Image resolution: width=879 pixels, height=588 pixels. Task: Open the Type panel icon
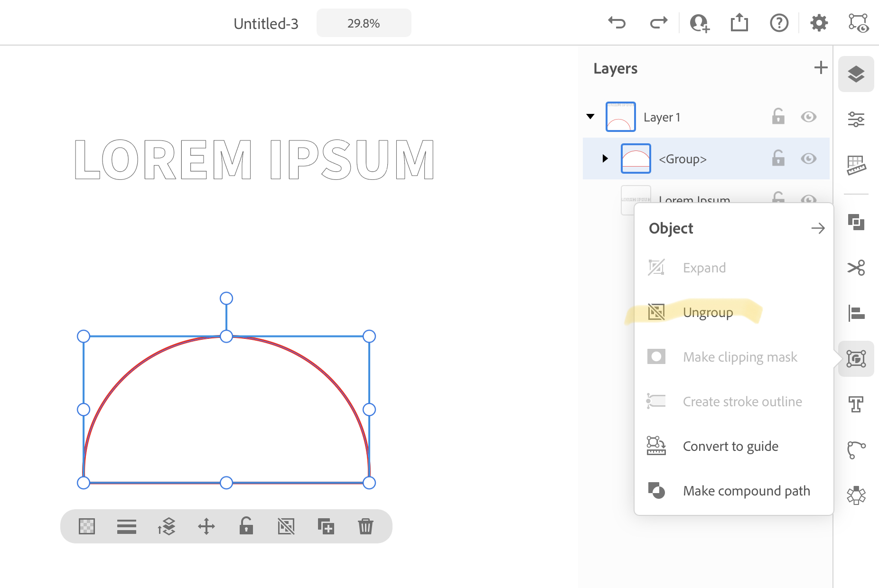[x=856, y=404]
